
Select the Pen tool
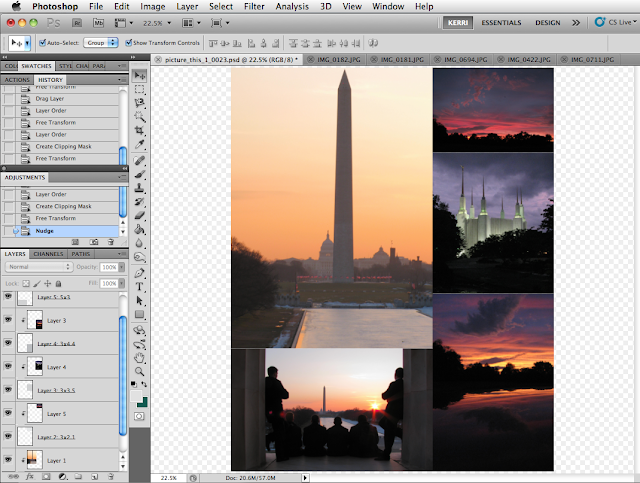(x=140, y=271)
